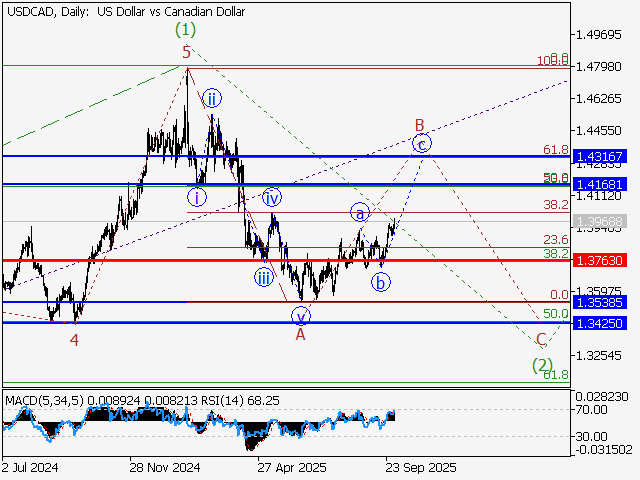Click the green (2) wave label

tap(542, 363)
